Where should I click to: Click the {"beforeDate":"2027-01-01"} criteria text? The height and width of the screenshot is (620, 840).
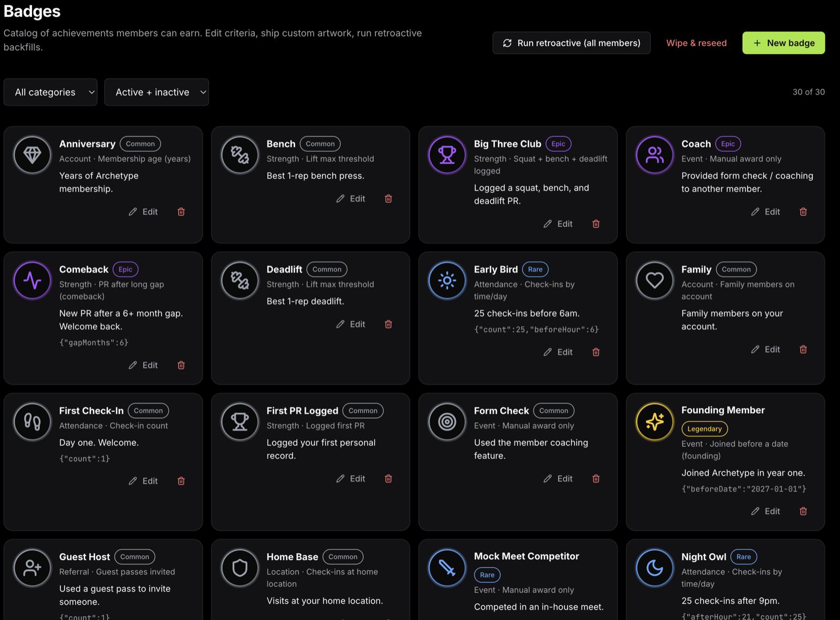tap(744, 489)
